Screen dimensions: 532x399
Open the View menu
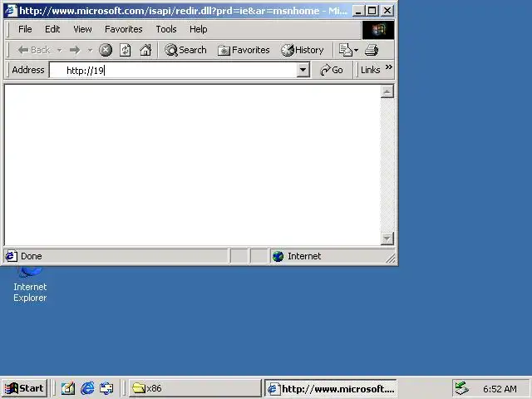82,30
